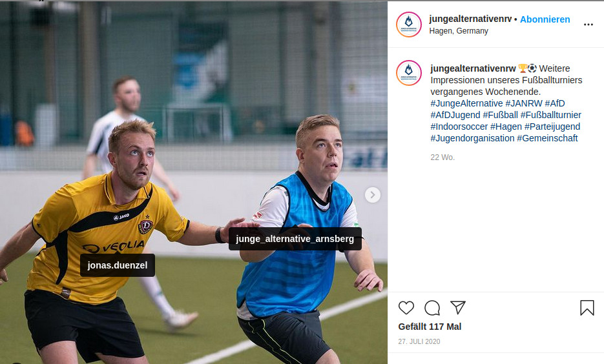Save the post with the bookmark icon
This screenshot has width=604, height=364.
click(x=587, y=308)
